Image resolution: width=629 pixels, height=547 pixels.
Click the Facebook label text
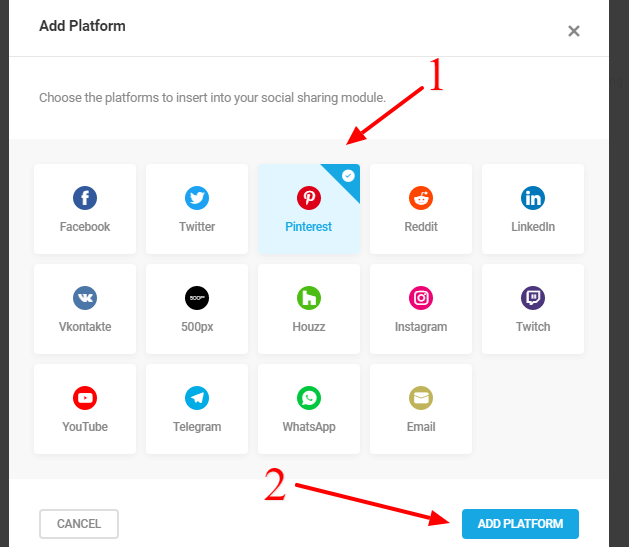pyautogui.click(x=85, y=227)
